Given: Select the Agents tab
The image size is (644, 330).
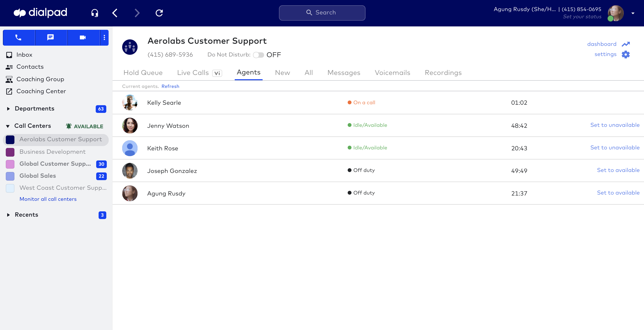Looking at the screenshot, I should point(248,72).
